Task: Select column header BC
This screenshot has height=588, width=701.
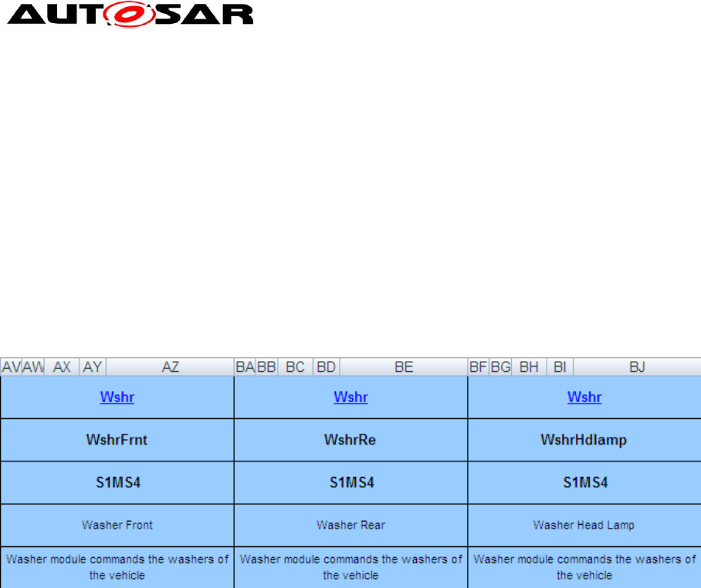Action: (x=295, y=367)
